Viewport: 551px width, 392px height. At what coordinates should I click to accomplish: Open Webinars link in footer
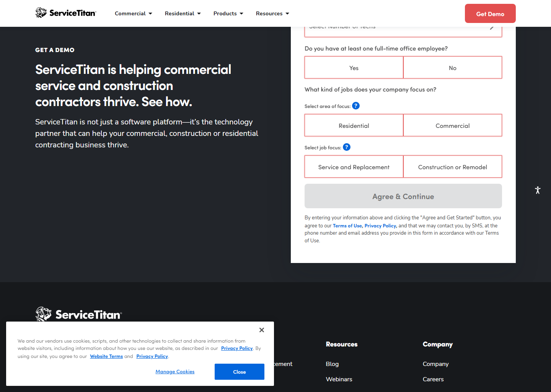339,379
